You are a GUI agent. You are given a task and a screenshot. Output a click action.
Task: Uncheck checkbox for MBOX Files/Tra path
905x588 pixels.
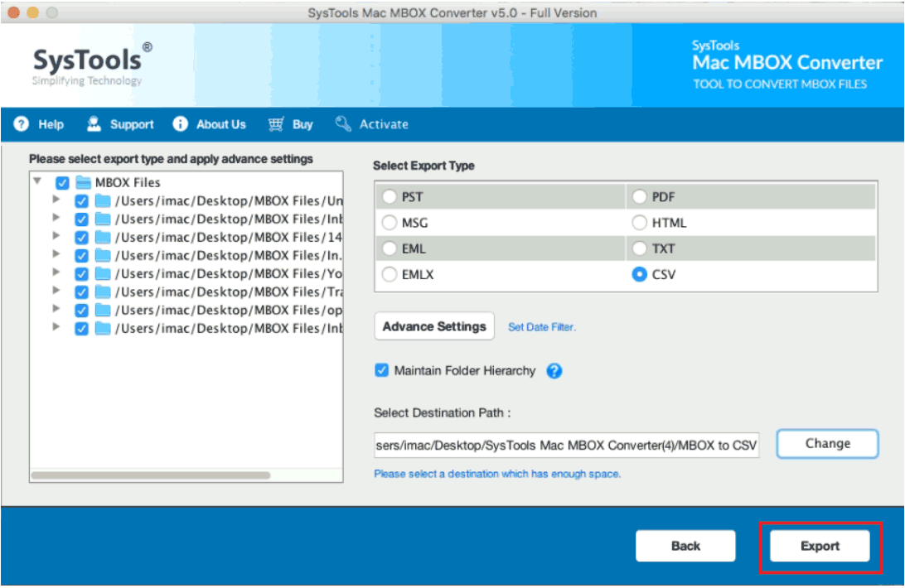point(81,292)
